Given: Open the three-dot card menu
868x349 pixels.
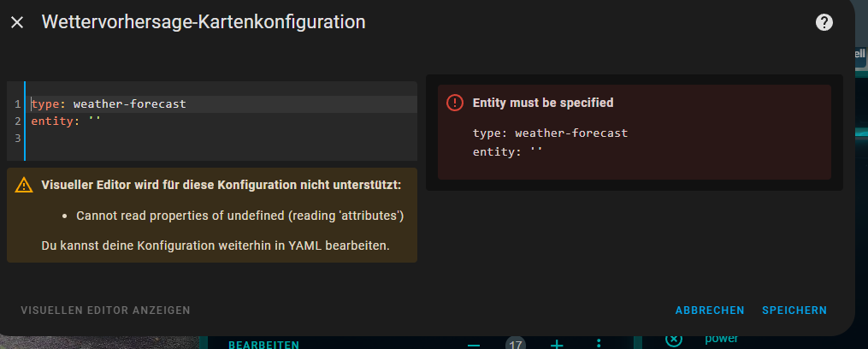Looking at the screenshot, I should [x=599, y=344].
